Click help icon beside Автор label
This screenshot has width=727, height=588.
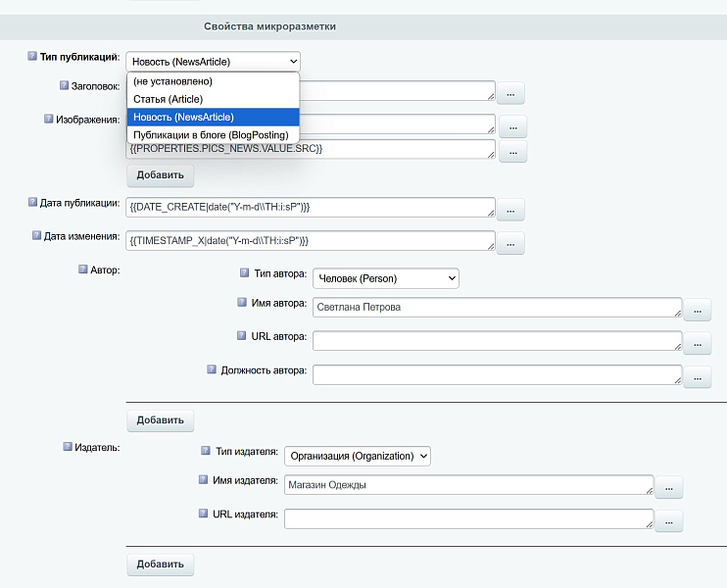pyautogui.click(x=82, y=269)
